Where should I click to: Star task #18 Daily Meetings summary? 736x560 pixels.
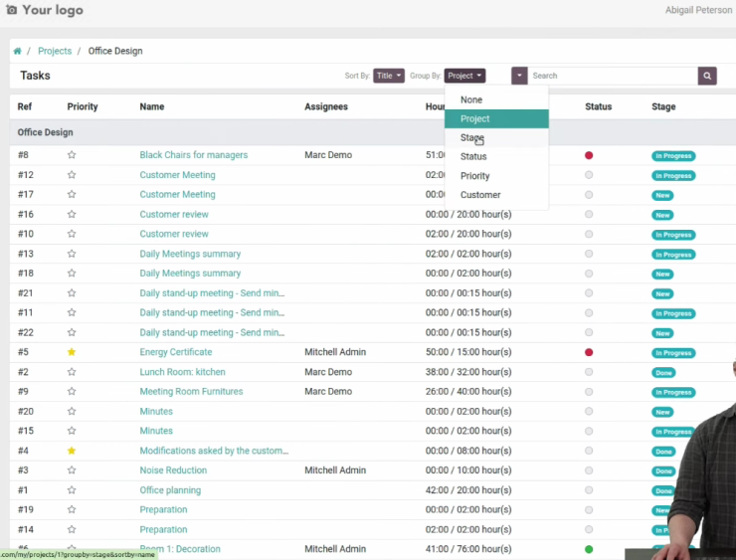(72, 274)
